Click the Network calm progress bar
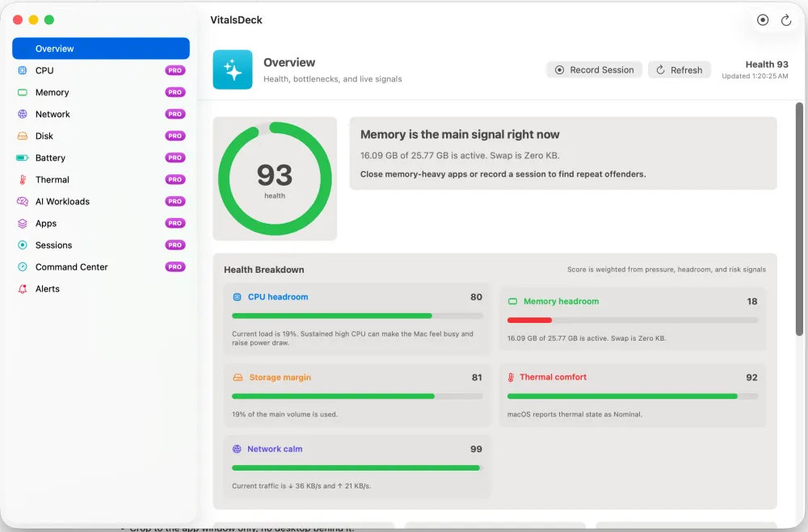808x532 pixels. point(357,468)
